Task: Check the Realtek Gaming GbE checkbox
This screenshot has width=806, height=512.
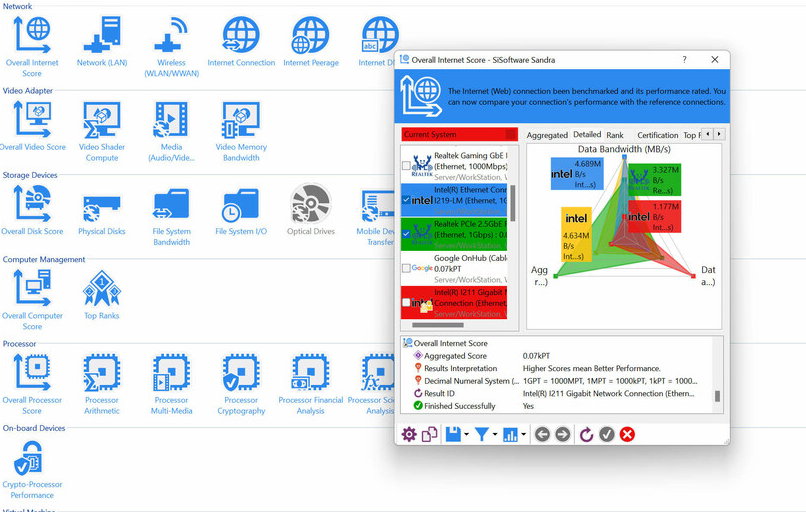Action: point(406,165)
